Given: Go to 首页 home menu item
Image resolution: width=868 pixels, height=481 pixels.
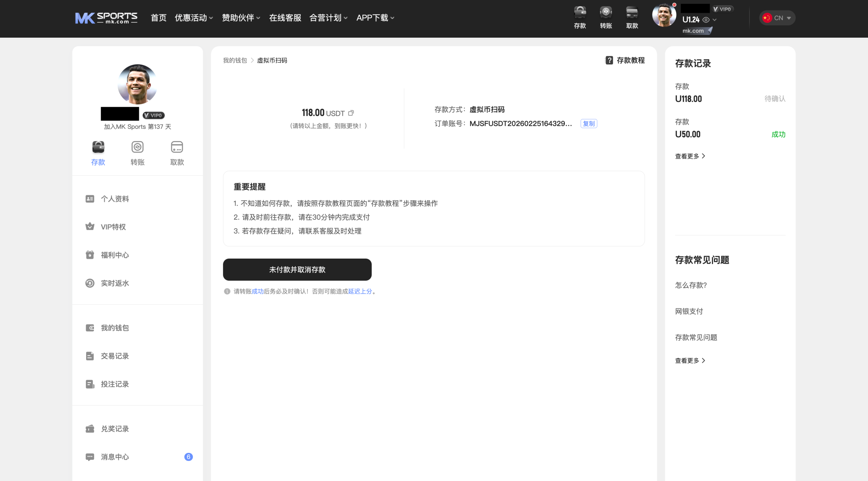Looking at the screenshot, I should pos(158,18).
